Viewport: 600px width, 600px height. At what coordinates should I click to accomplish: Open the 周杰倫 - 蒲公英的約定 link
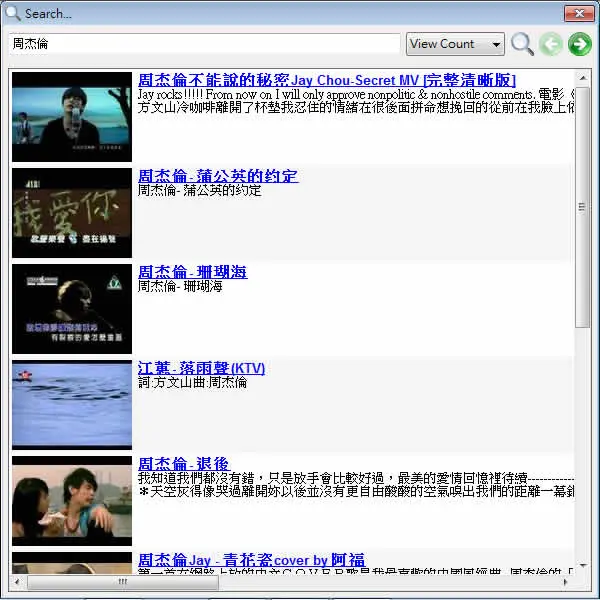(x=218, y=176)
